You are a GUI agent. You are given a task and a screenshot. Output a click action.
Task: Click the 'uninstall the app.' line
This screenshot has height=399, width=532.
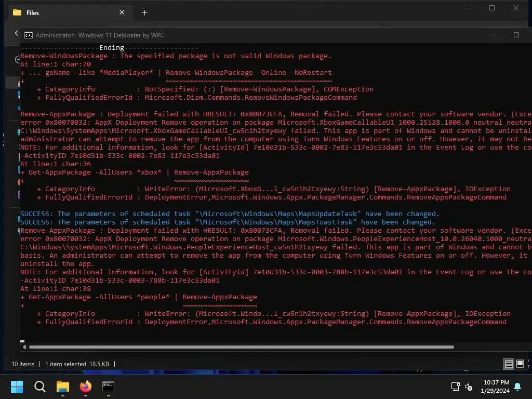click(x=57, y=264)
